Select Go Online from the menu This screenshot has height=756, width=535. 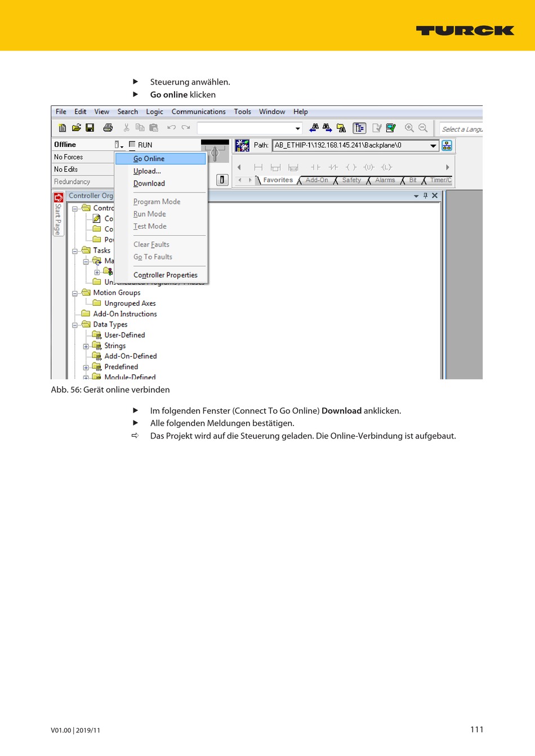160,159
